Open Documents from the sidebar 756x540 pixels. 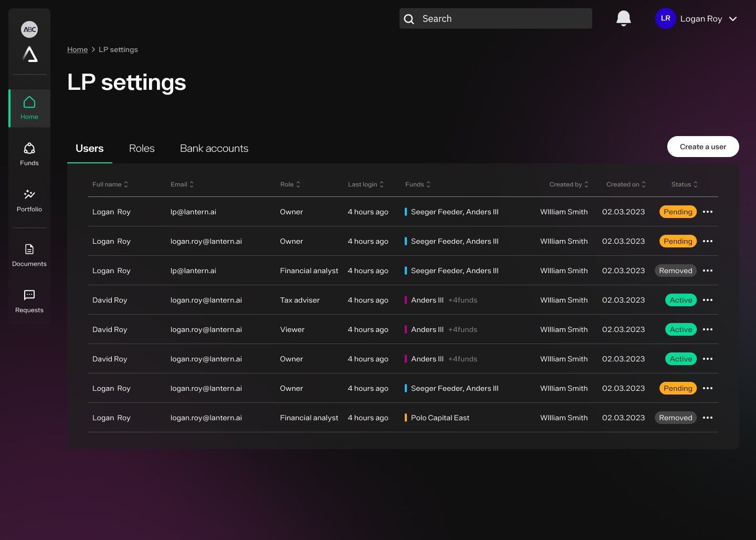coord(29,255)
